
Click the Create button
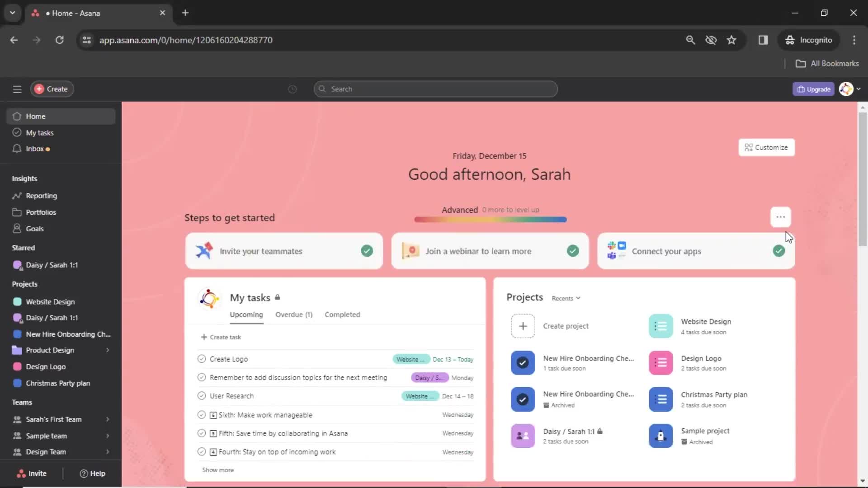point(52,89)
